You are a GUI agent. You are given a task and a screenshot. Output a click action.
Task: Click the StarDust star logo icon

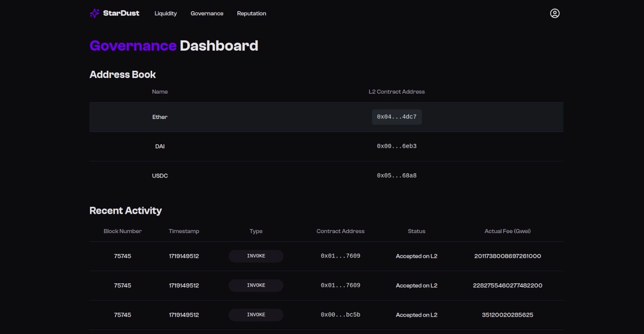click(x=95, y=13)
